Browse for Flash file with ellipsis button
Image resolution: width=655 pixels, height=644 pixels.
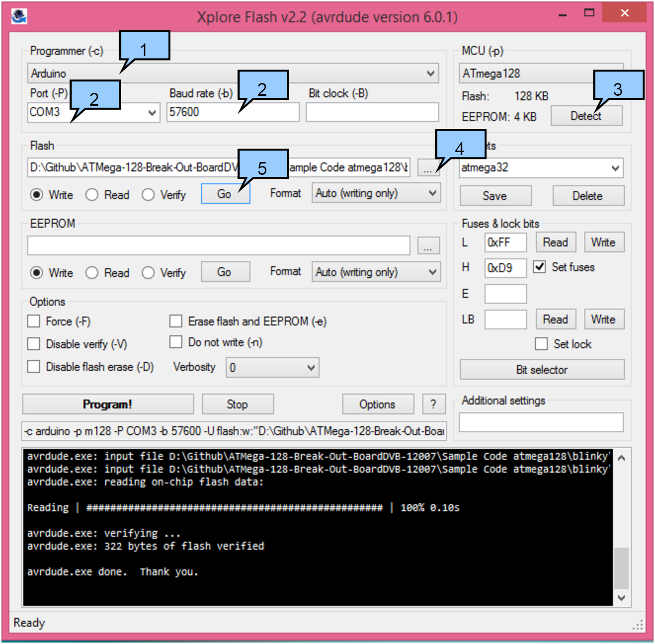click(x=427, y=168)
